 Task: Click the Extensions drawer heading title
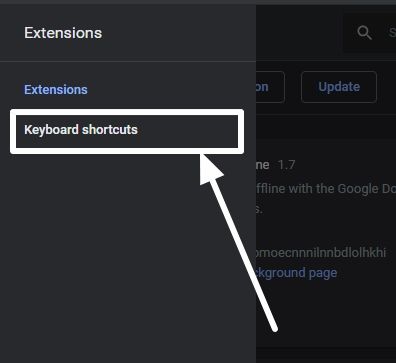pos(63,33)
